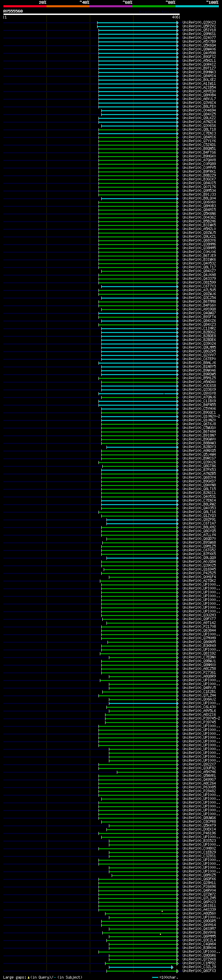Image resolution: width=222 pixels, height=980 pixels.
Task: Open the UniRef100_Q39023 hit
Action: [x=199, y=23]
